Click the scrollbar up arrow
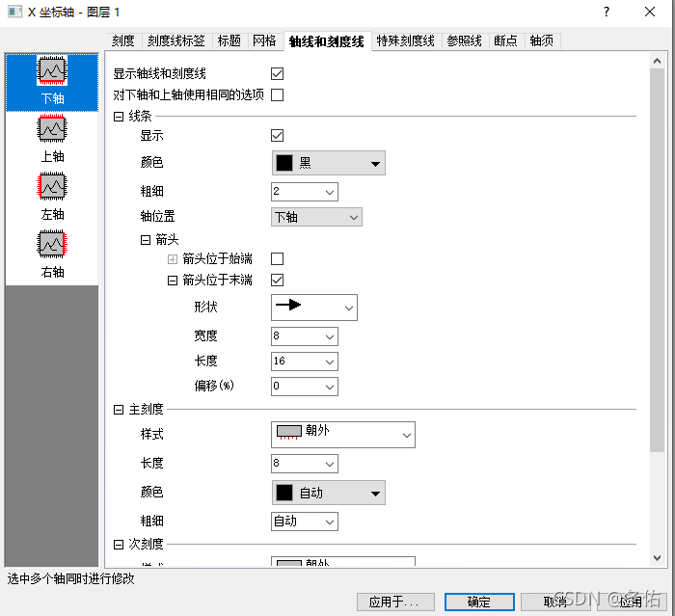 pos(658,61)
